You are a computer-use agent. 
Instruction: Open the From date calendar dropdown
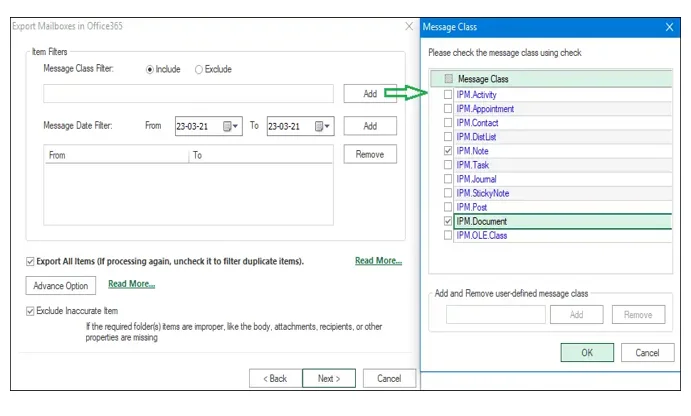236,126
